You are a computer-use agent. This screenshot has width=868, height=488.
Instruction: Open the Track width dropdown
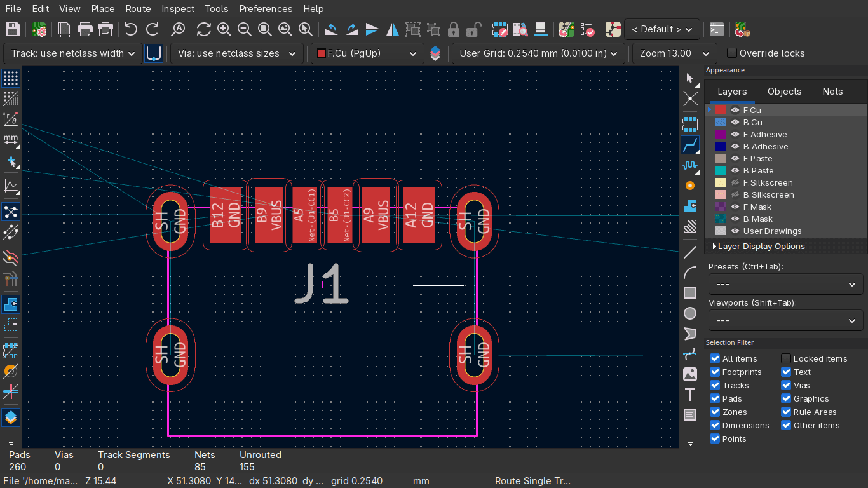pyautogui.click(x=73, y=53)
